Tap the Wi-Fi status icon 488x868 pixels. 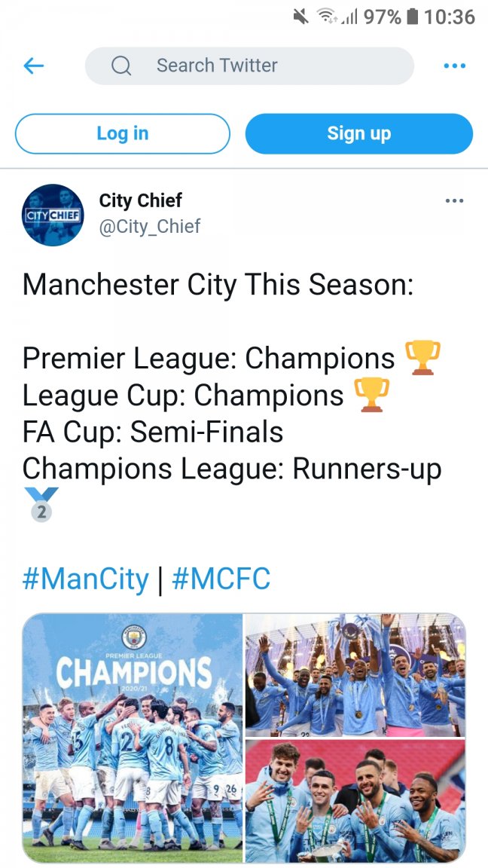pos(326,17)
